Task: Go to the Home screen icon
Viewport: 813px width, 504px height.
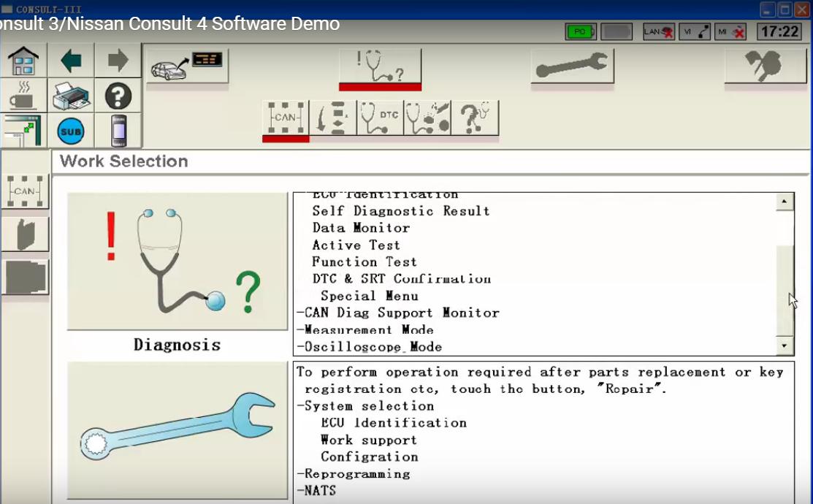Action: point(23,61)
